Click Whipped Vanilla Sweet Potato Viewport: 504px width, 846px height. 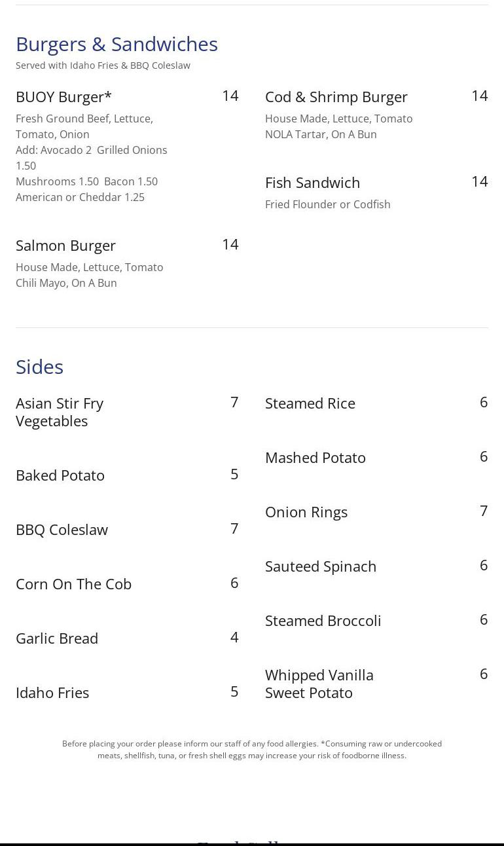click(x=319, y=684)
